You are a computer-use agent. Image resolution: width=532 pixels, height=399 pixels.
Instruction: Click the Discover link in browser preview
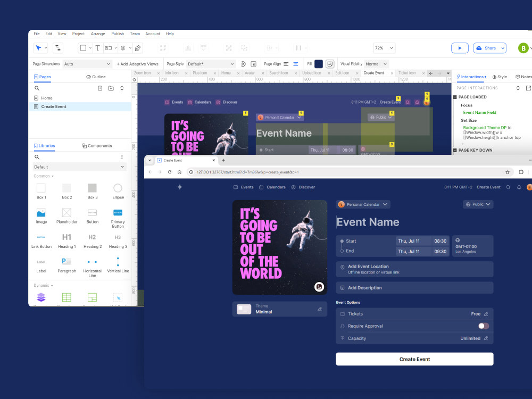click(303, 187)
